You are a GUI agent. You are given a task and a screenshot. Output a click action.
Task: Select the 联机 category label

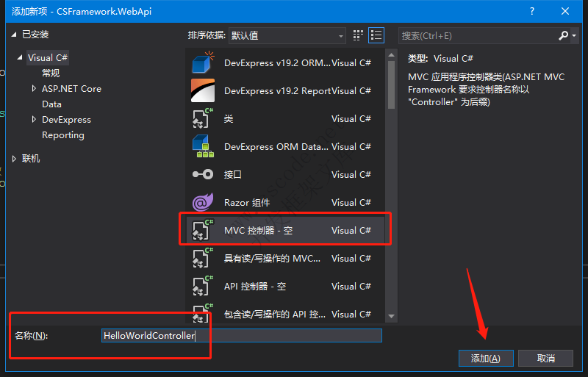(x=31, y=159)
